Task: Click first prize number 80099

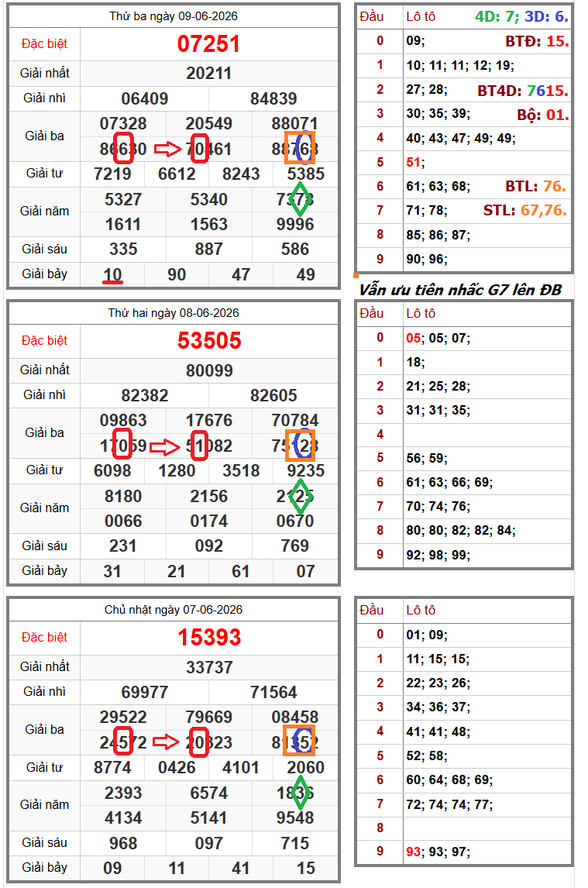Action: [209, 370]
